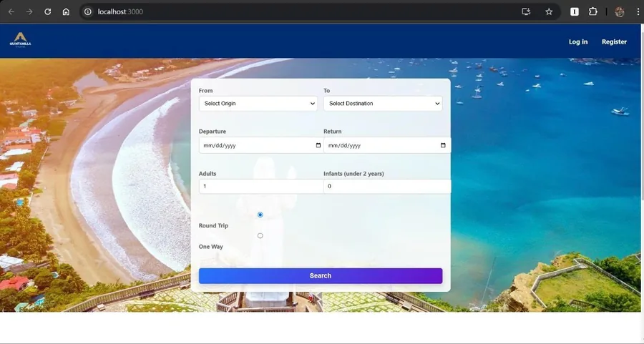
Task: Expand the Select Destination dropdown
Action: click(x=383, y=104)
